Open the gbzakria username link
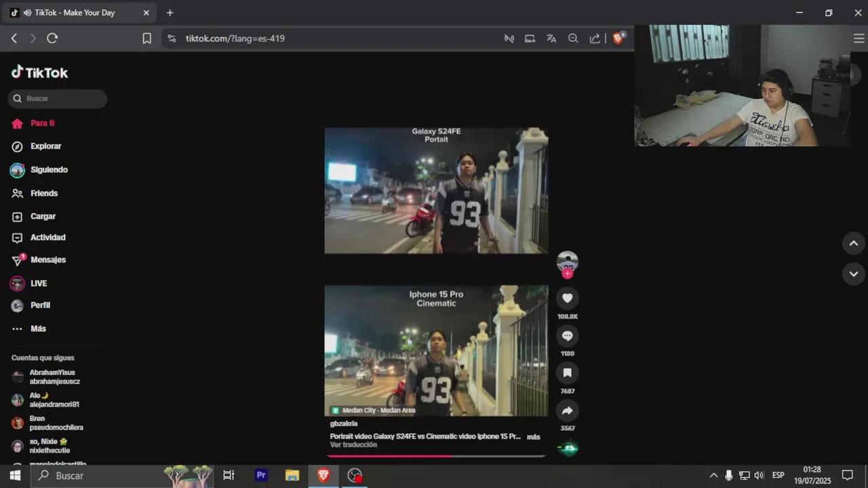 (344, 424)
